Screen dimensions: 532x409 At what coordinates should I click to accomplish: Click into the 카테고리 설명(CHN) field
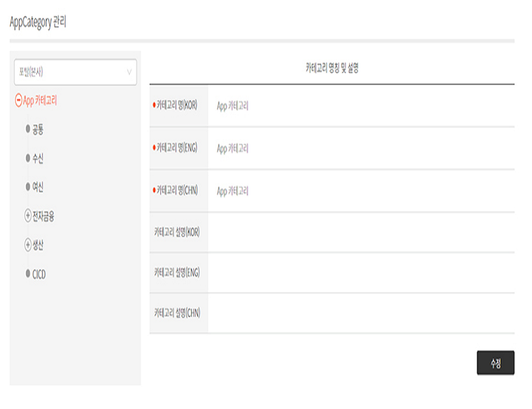click(360, 313)
